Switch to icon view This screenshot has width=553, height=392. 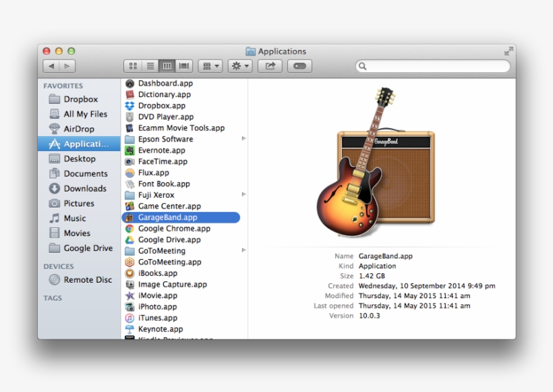coord(133,66)
